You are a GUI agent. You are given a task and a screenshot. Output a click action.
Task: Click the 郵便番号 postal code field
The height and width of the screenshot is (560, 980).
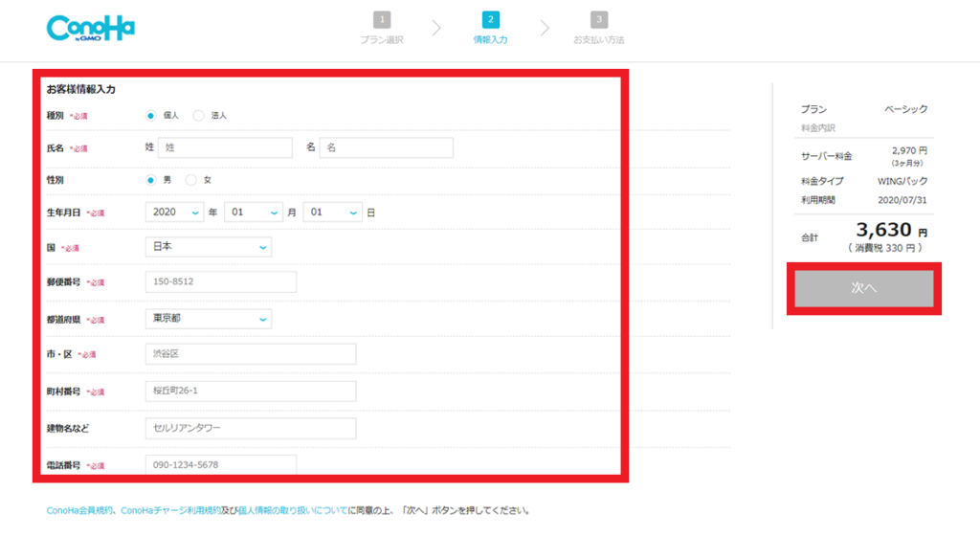coord(220,282)
